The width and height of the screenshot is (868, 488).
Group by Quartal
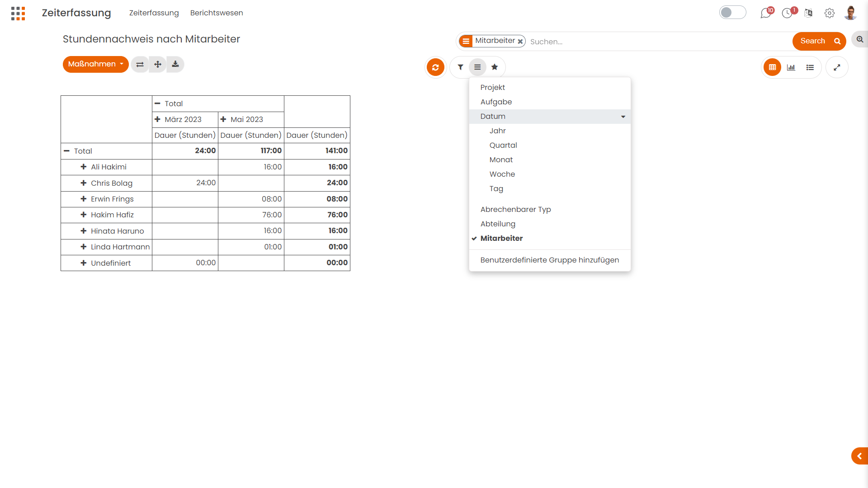coord(550,145)
